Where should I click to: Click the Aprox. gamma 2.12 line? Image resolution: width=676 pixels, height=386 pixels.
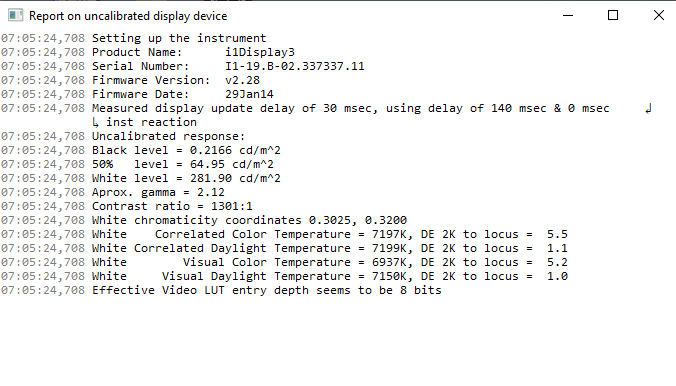point(113,192)
